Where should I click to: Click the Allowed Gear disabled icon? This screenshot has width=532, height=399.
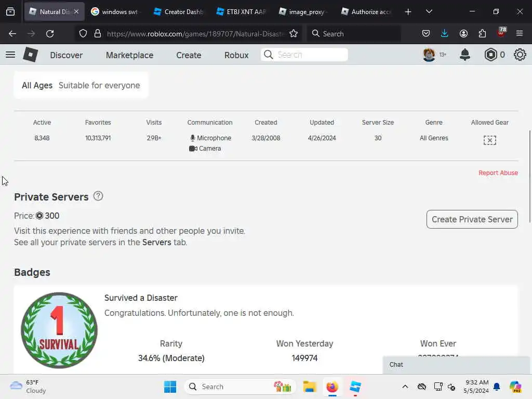[489, 140]
